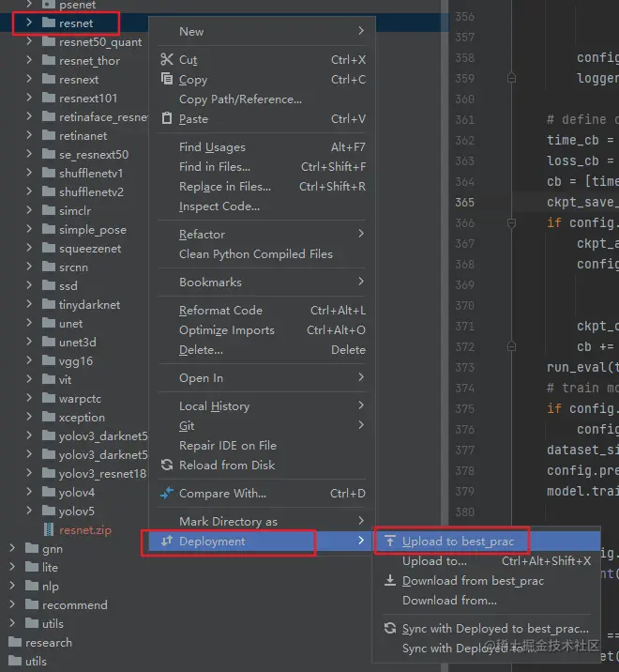
Task: Select Download from... submenu entry
Action: point(486,600)
